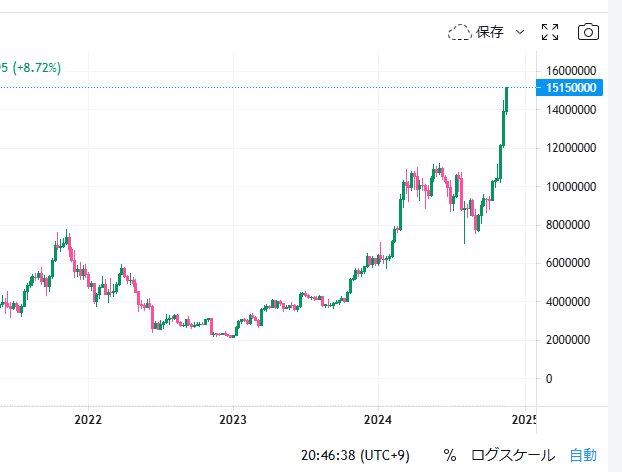Click the 2025 label on time axis
Viewport: 622px width, 472px height.
coord(523,420)
